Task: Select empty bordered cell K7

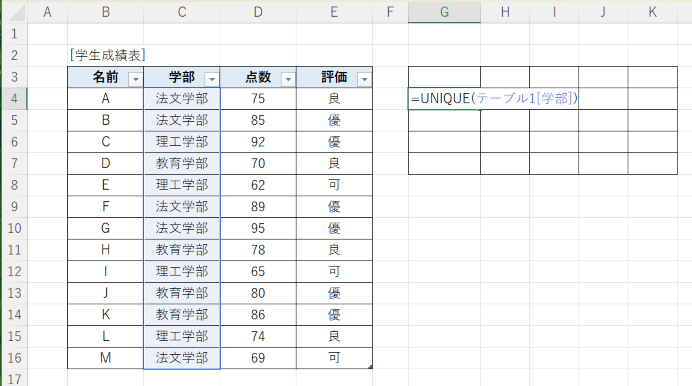Action: [653, 163]
